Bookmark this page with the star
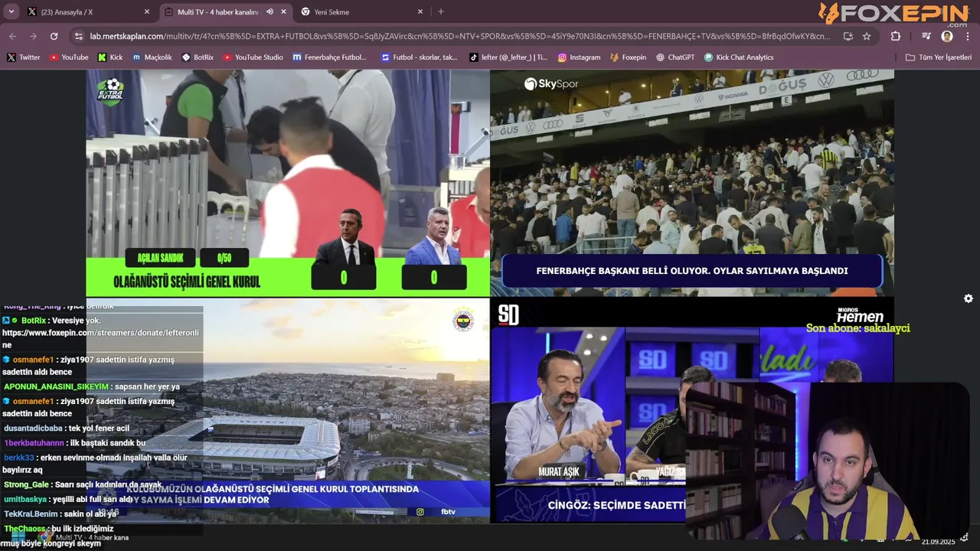The width and height of the screenshot is (980, 551). (x=867, y=36)
